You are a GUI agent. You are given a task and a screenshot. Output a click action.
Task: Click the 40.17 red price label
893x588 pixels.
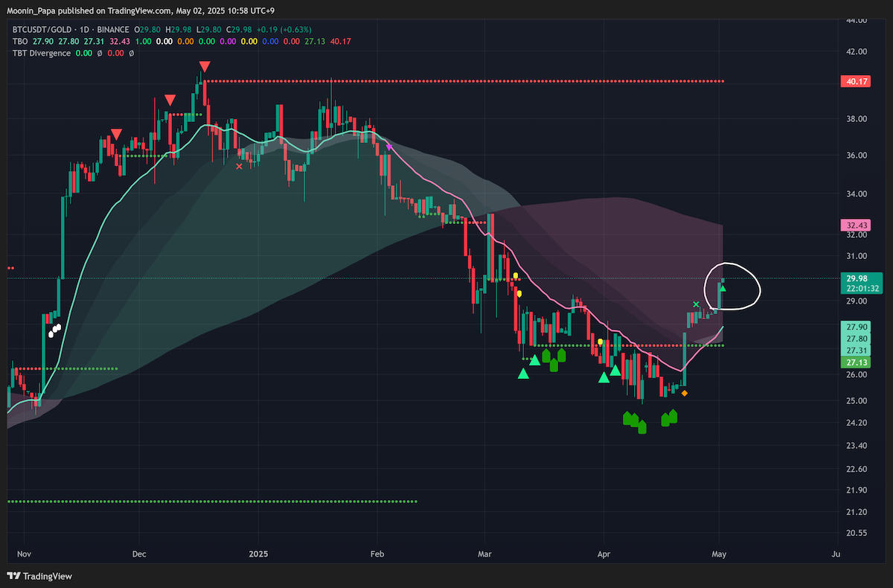854,81
